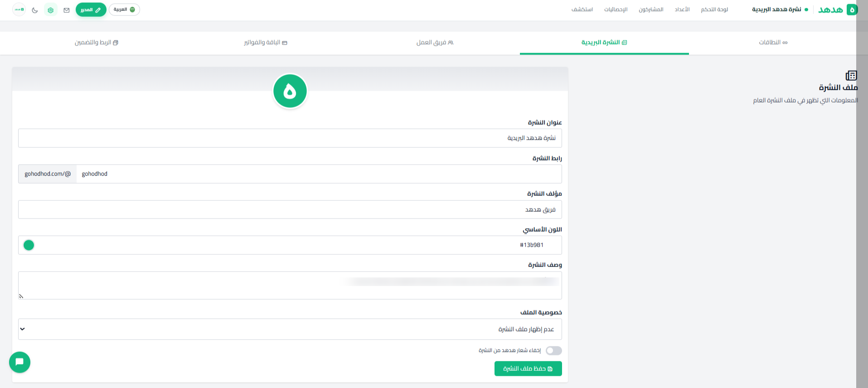
Task: Click the green primary color swatch
Action: coord(29,245)
